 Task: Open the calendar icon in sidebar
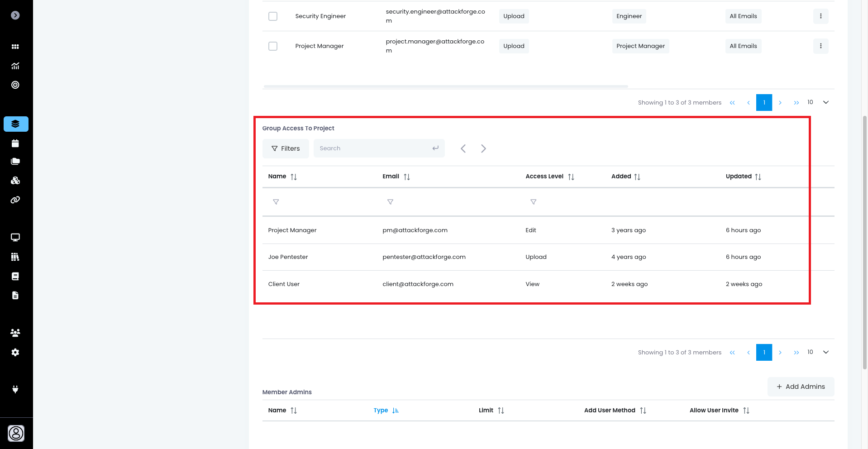coord(15,143)
